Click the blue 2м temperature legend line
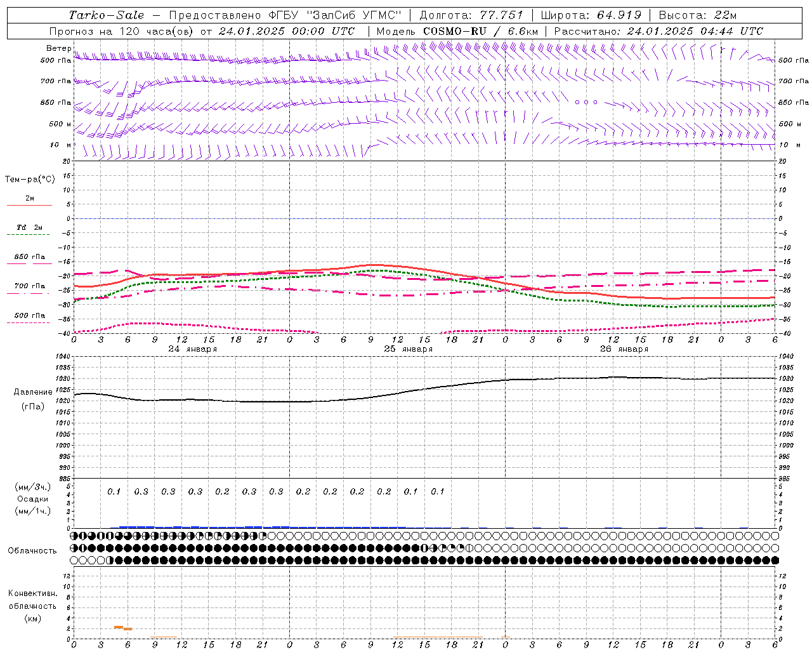Image resolution: width=812 pixels, height=650 pixels. [29, 205]
